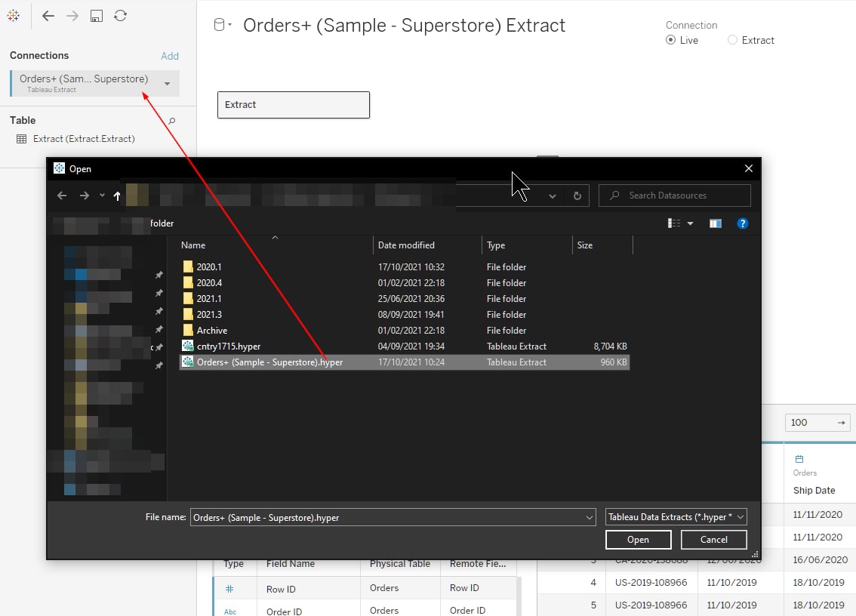Sort by the Size column header
Viewport: 856px width, 616px height.
[585, 245]
